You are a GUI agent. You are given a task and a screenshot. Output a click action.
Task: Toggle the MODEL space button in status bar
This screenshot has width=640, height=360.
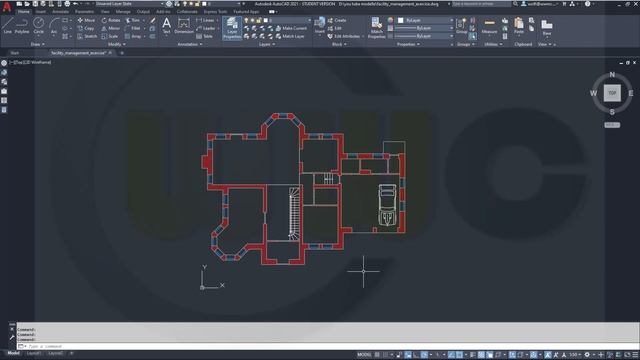[x=364, y=355]
